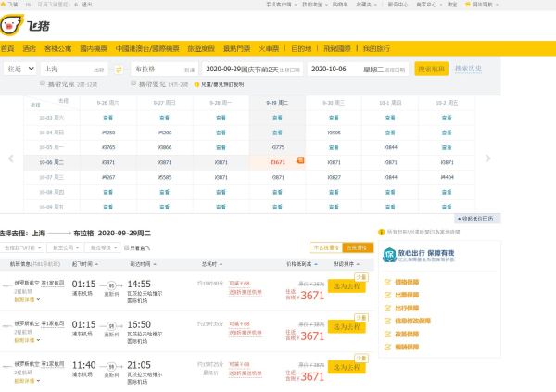
Task: Open 去程起飞时间 filter dropdown
Action: [22, 247]
